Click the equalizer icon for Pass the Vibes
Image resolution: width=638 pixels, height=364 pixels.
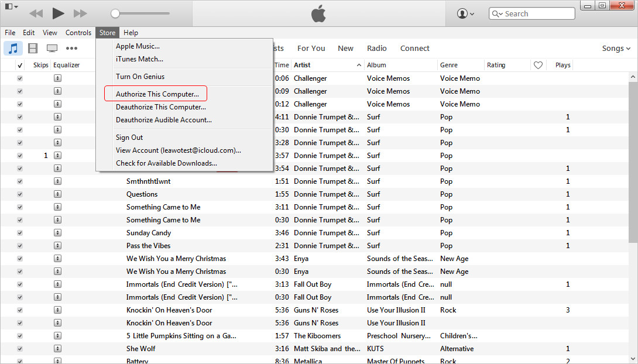pos(57,246)
